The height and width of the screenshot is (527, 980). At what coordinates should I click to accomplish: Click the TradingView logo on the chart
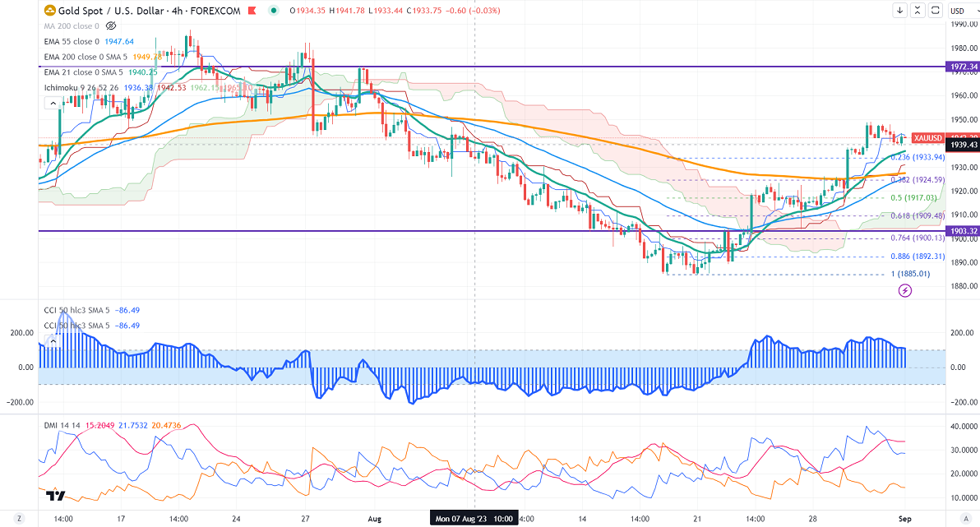point(55,496)
